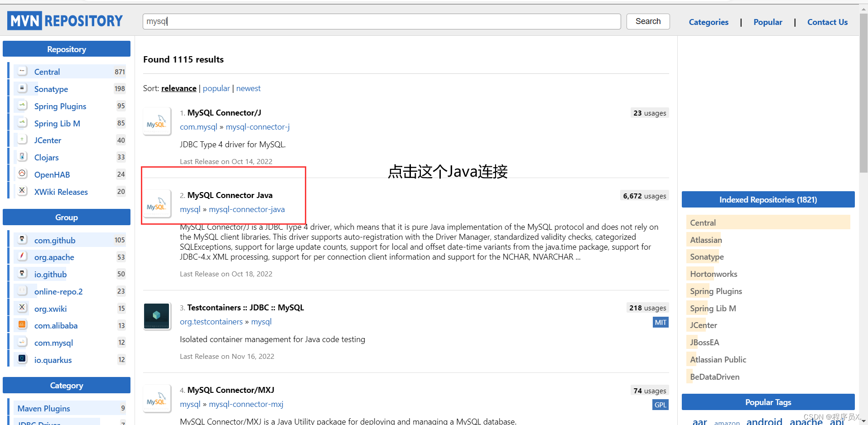Open JBossEA in Indexed Repositories
This screenshot has height=425, width=868.
[x=704, y=343]
